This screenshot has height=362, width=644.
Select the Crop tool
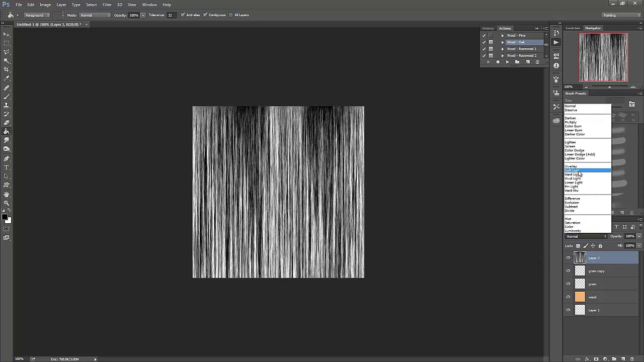[x=7, y=69]
